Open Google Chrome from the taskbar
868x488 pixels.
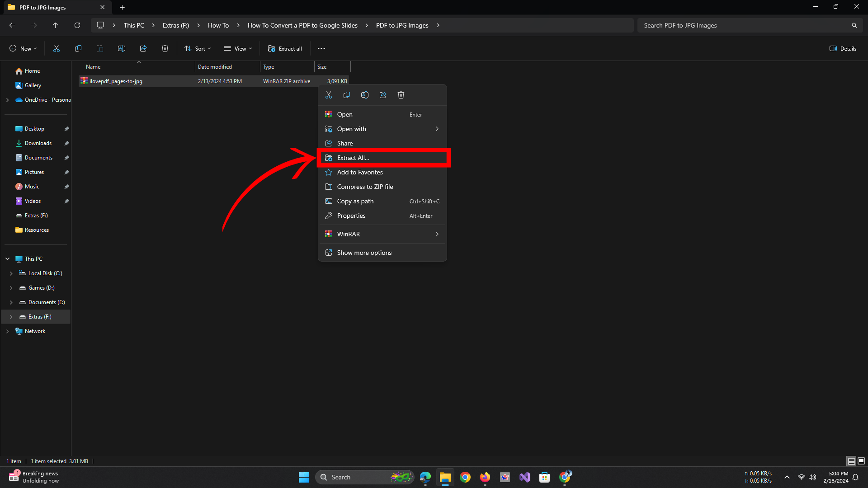click(465, 477)
